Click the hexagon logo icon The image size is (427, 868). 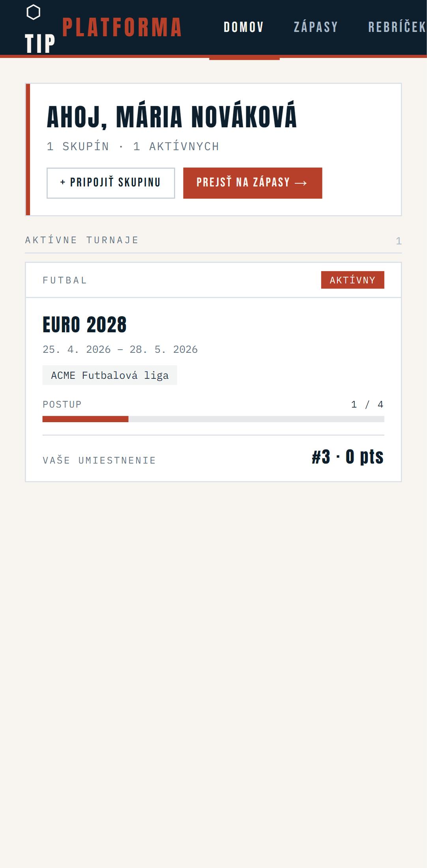coord(33,12)
